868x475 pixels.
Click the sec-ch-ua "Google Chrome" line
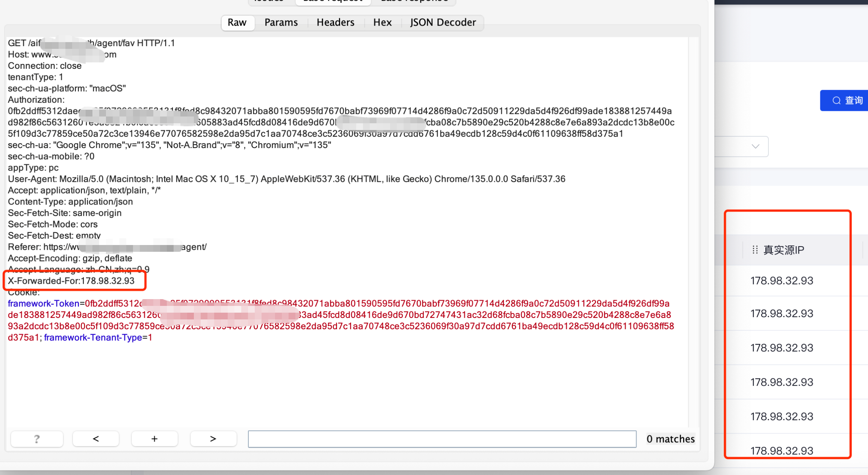169,145
